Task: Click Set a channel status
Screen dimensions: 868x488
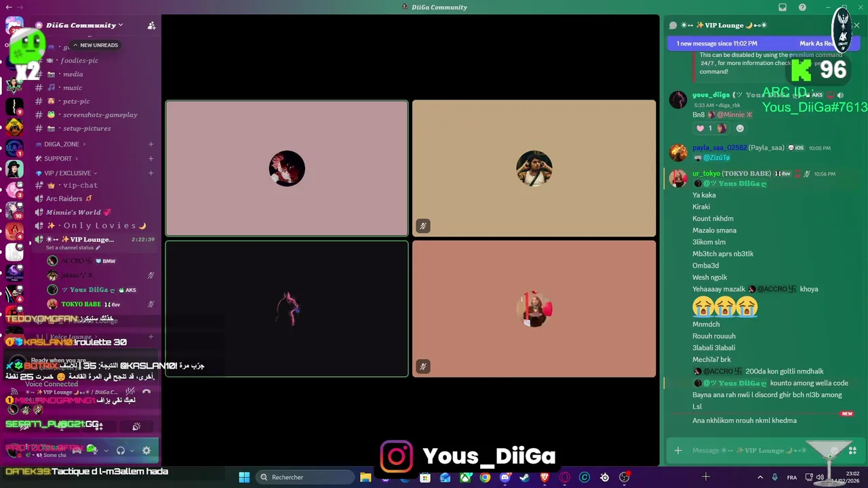Action: click(73, 247)
